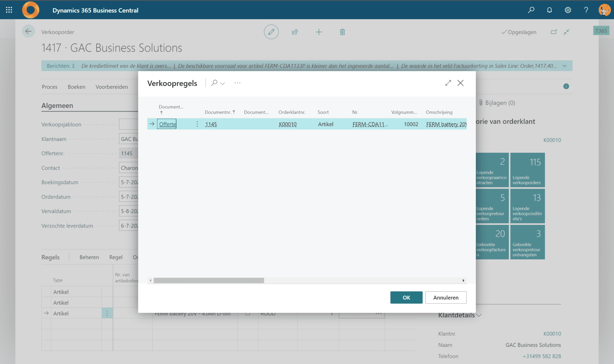Click the info icon on factbox pane
The width and height of the screenshot is (614, 364).
coord(566,86)
